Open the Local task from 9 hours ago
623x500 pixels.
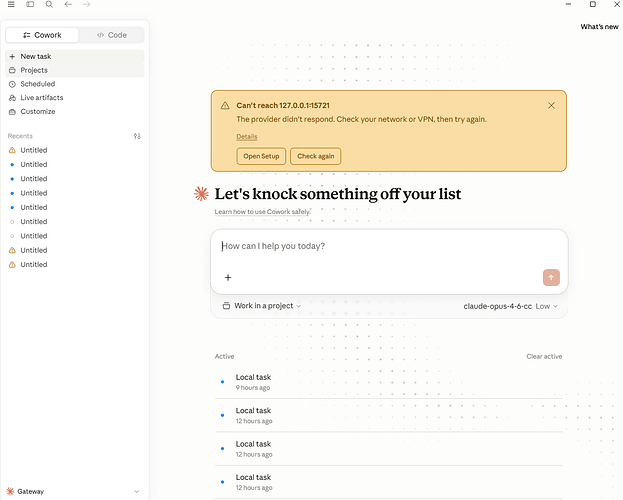(389, 382)
